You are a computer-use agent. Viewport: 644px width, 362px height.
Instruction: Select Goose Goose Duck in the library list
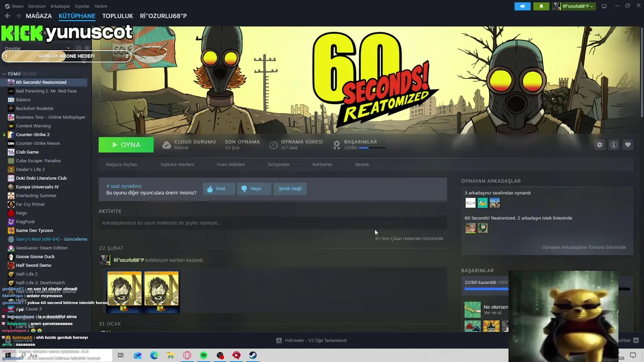click(35, 256)
